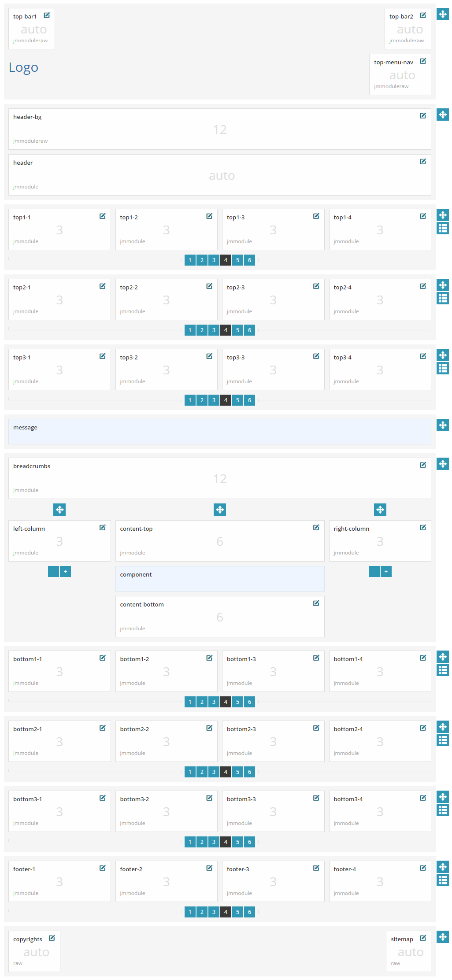Click list layout icon for footer row
The image size is (452, 980).
(x=443, y=880)
